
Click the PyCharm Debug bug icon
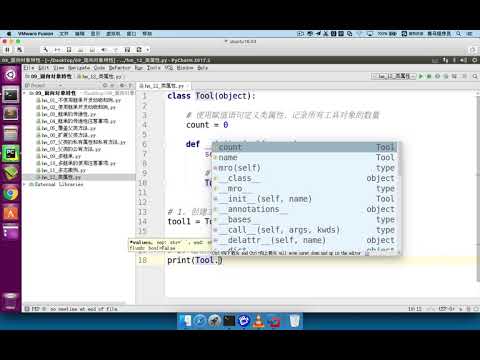click(x=429, y=76)
